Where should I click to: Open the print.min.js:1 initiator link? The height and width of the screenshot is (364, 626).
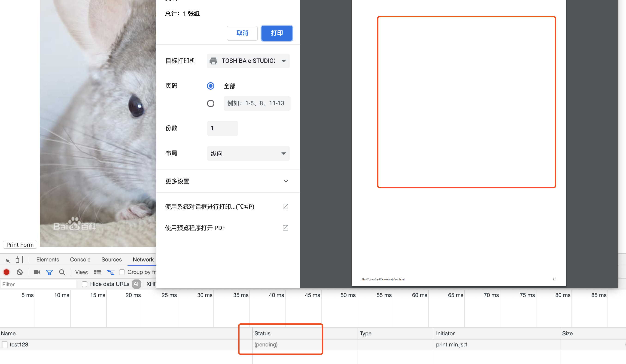pyautogui.click(x=452, y=345)
